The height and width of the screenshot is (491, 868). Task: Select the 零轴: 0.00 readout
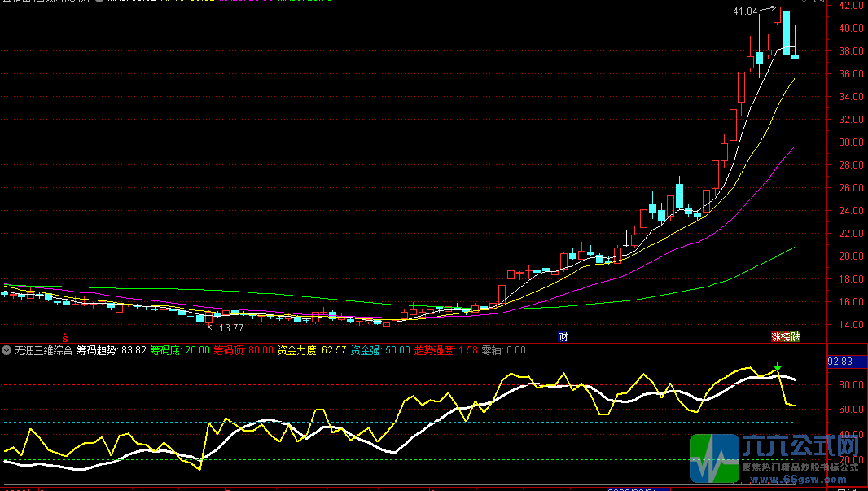(503, 350)
